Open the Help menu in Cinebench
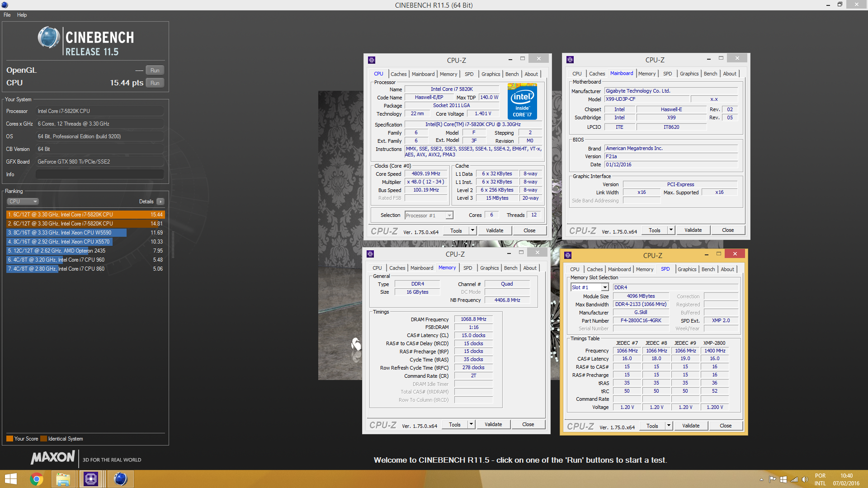This screenshot has height=488, width=868. coord(22,15)
